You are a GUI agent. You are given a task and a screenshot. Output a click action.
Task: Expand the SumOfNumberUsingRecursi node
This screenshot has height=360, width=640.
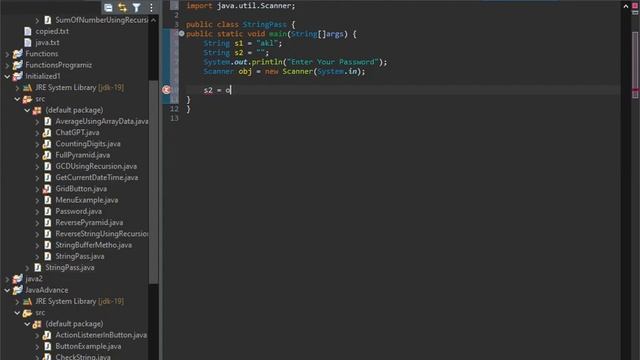[x=37, y=20]
